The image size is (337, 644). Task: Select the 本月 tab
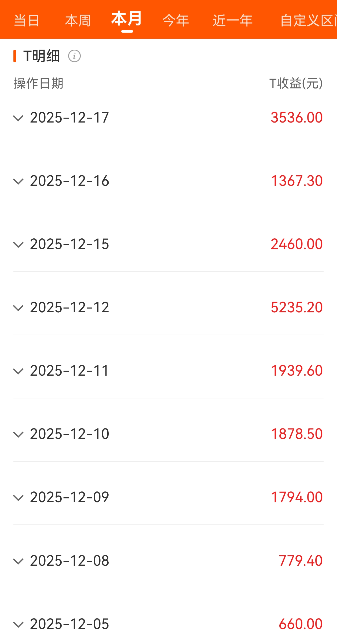127,19
